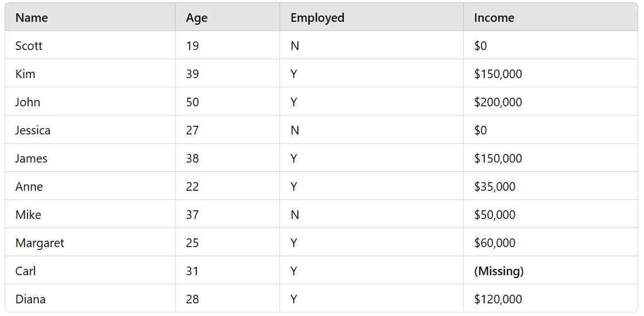Click the Name column header
Image resolution: width=644 pixels, height=316 pixels.
pos(90,18)
